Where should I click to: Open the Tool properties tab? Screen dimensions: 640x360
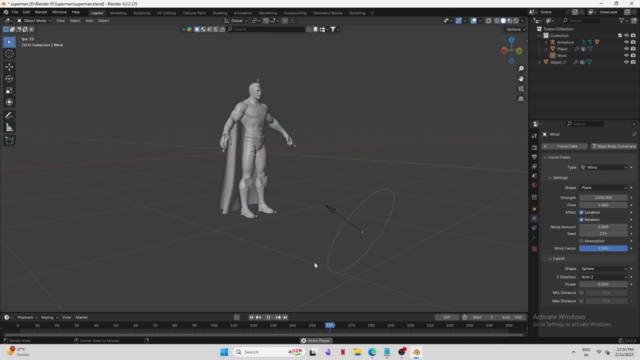coord(534,136)
